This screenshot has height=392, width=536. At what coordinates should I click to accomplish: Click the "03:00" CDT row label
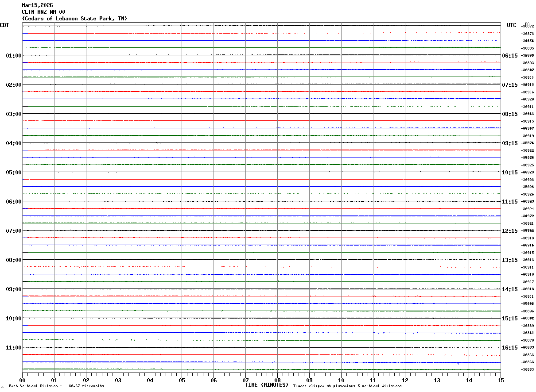click(14, 114)
